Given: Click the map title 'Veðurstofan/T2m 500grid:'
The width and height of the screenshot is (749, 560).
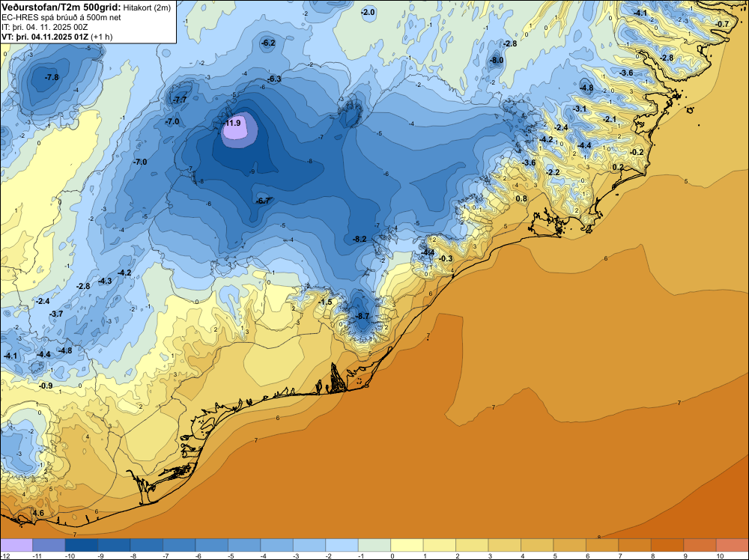Looking at the screenshot, I should click(61, 7).
